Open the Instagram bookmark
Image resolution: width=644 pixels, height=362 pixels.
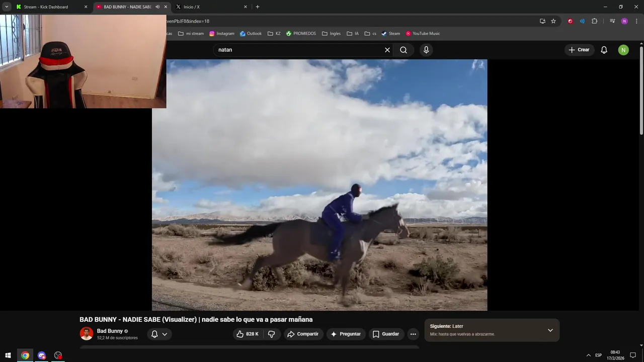[x=222, y=34]
